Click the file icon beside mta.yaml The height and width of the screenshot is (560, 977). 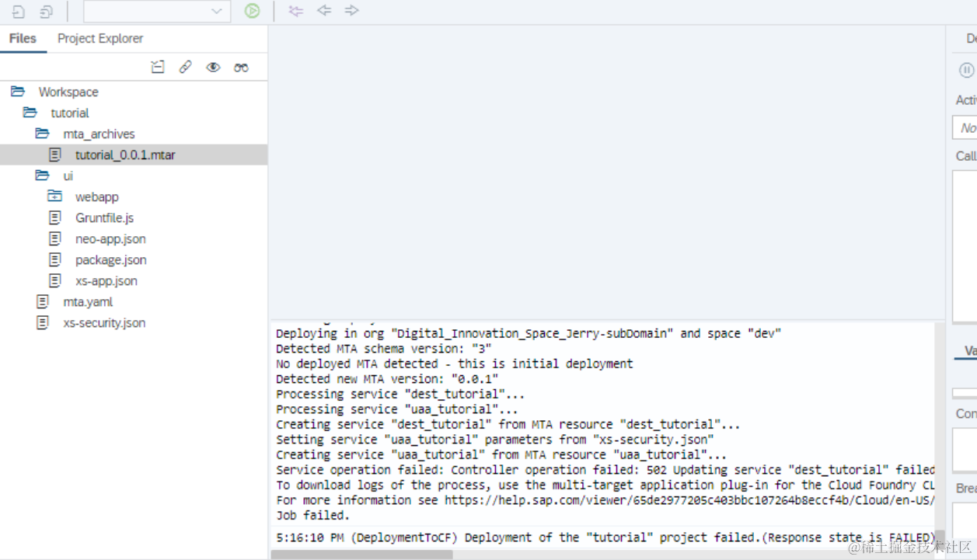42,301
